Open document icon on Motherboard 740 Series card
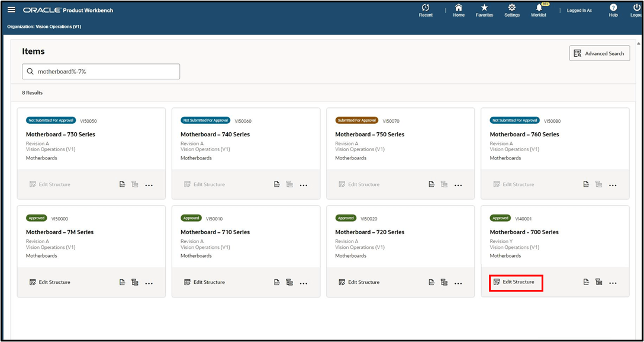644x342 pixels. pyautogui.click(x=277, y=184)
